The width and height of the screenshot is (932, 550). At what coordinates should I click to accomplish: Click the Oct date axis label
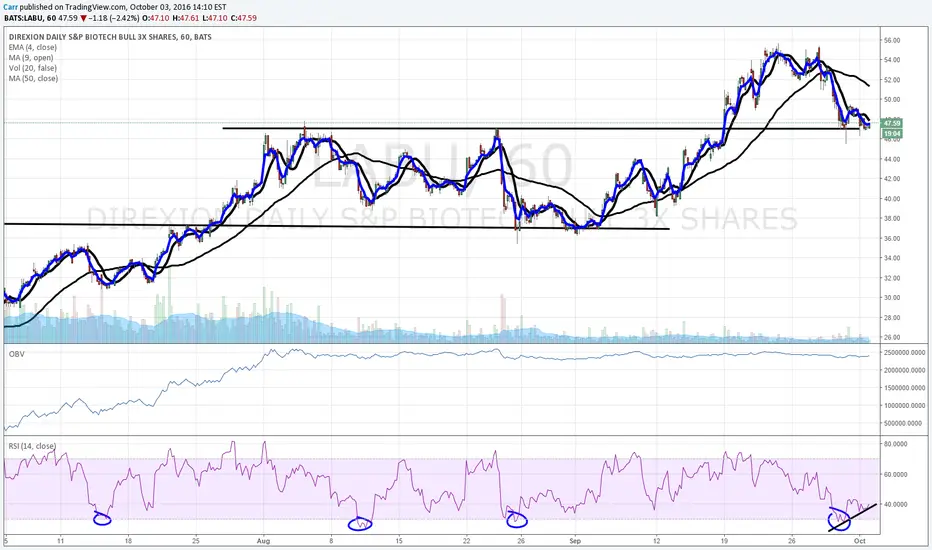(x=859, y=541)
